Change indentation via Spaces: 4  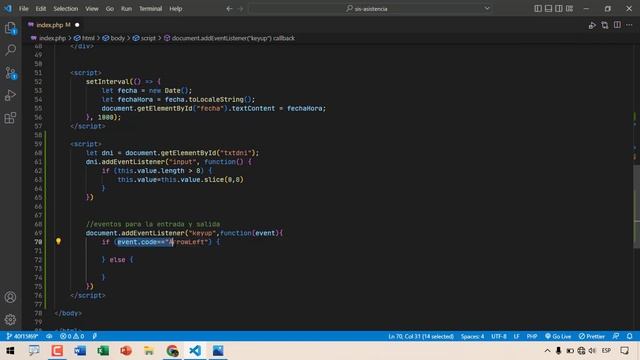click(x=472, y=336)
